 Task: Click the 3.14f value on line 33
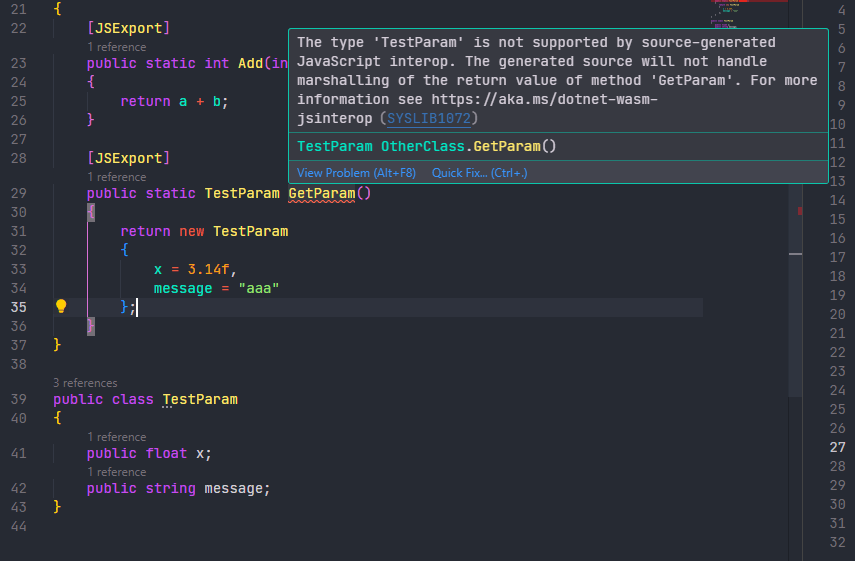point(208,269)
